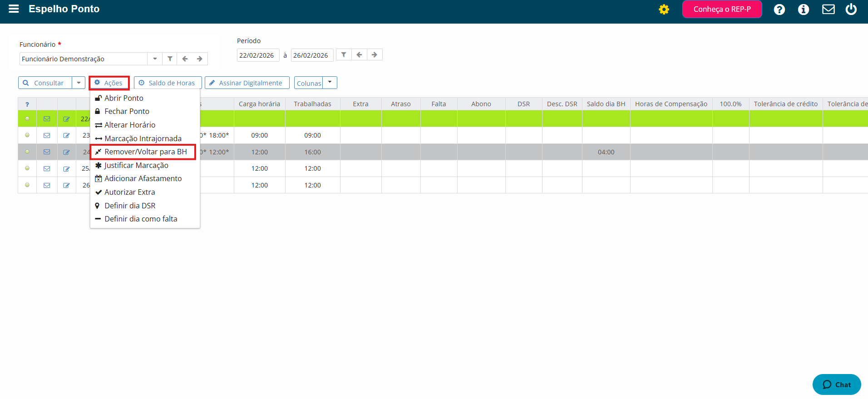This screenshot has height=399, width=868.
Task: Click Atraso column header
Action: point(401,104)
